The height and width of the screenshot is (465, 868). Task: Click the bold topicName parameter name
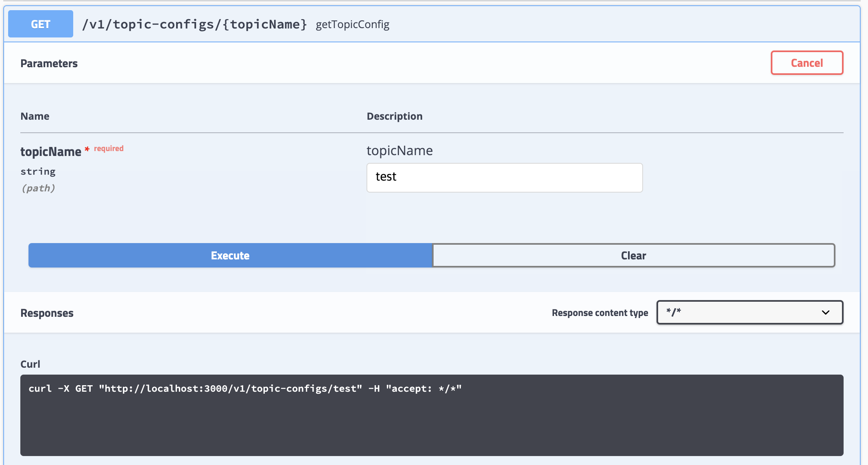51,152
